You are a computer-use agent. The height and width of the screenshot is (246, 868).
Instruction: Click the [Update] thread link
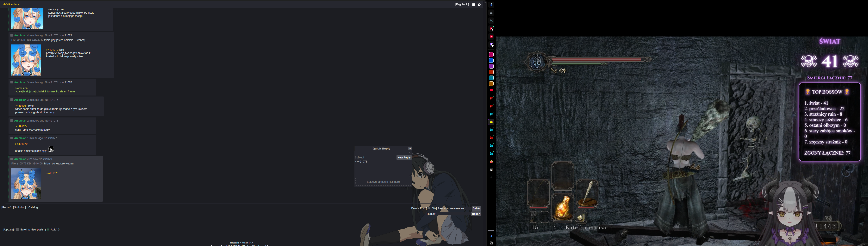8,230
